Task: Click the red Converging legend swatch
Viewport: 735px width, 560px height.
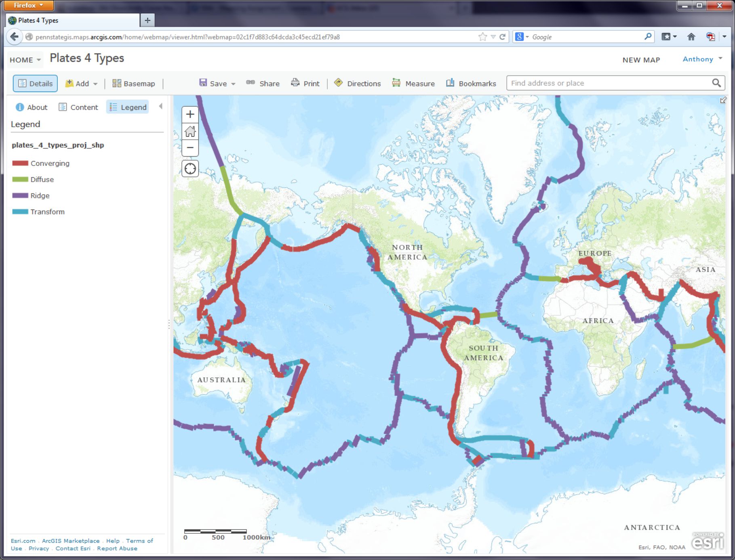Action: (20, 163)
